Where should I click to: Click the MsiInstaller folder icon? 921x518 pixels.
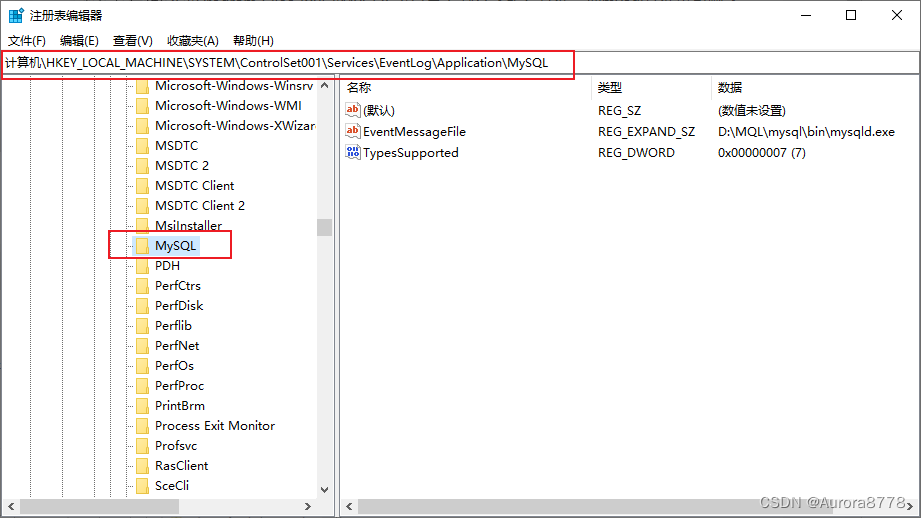[142, 226]
